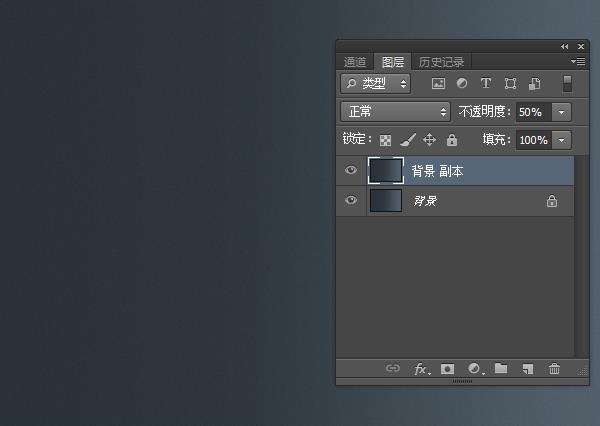600x426 pixels.
Task: Switch to the 历史记录 tab
Action: (x=441, y=62)
